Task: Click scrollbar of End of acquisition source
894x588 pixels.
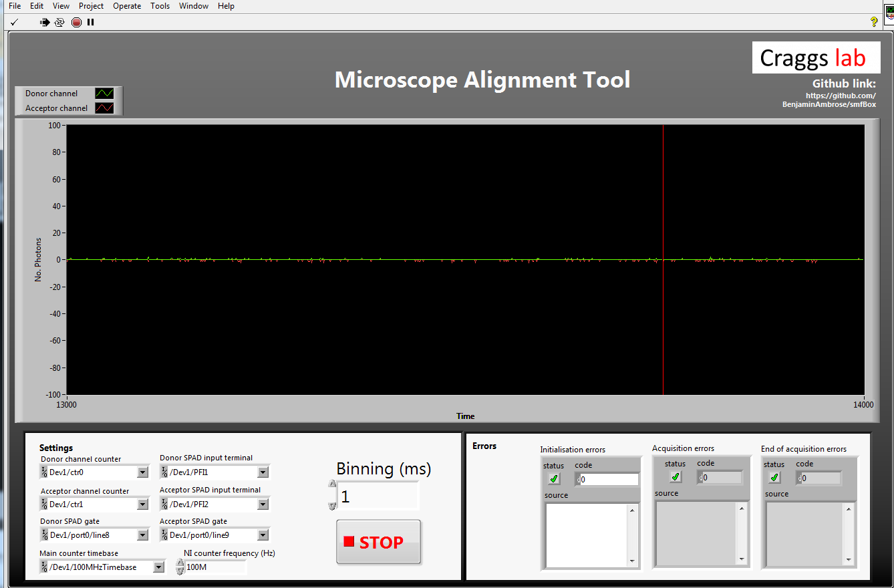Action: pos(849,533)
